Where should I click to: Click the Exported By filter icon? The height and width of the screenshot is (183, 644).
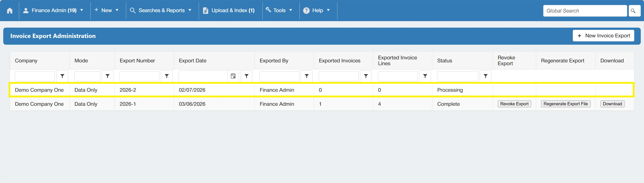307,76
